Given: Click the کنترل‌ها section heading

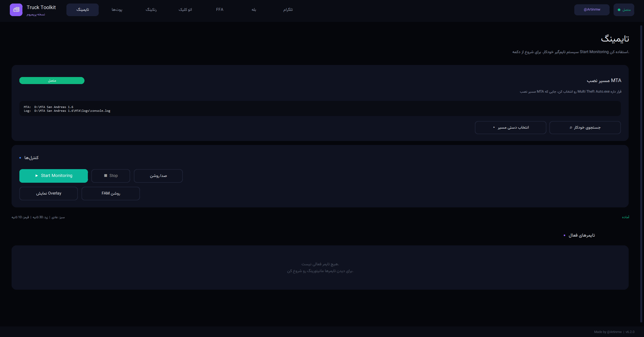Looking at the screenshot, I should (31, 158).
